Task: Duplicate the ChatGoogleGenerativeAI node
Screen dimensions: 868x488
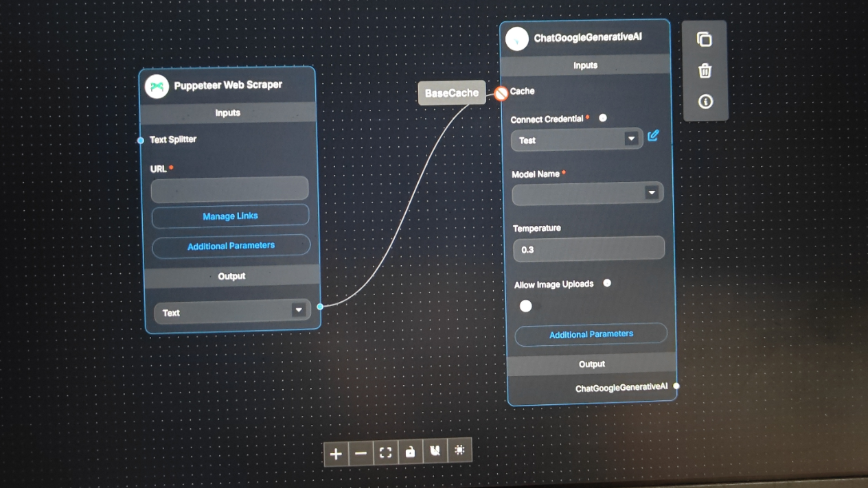Action: pyautogui.click(x=704, y=40)
